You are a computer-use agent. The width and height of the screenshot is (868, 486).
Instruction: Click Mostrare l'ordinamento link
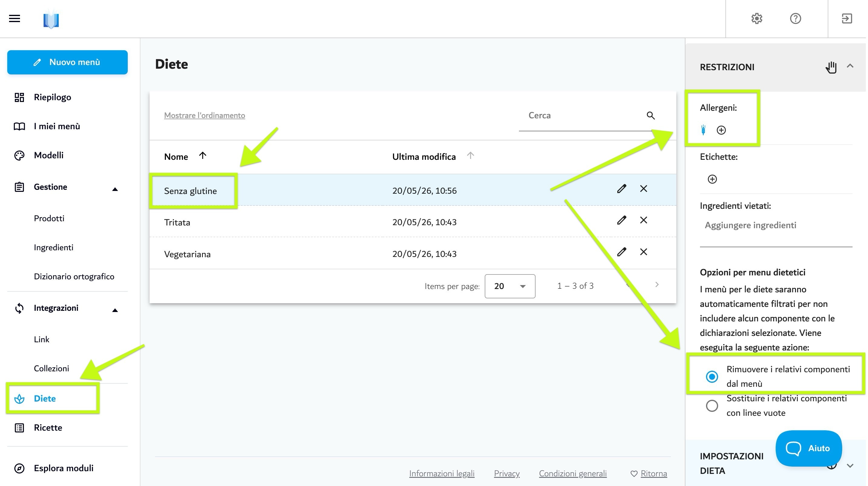tap(205, 116)
